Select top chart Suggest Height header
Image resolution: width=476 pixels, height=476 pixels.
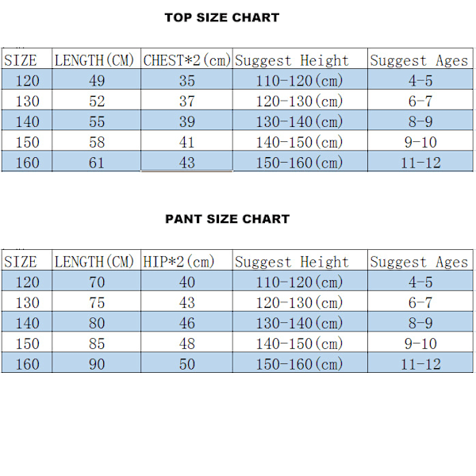tap(292, 60)
